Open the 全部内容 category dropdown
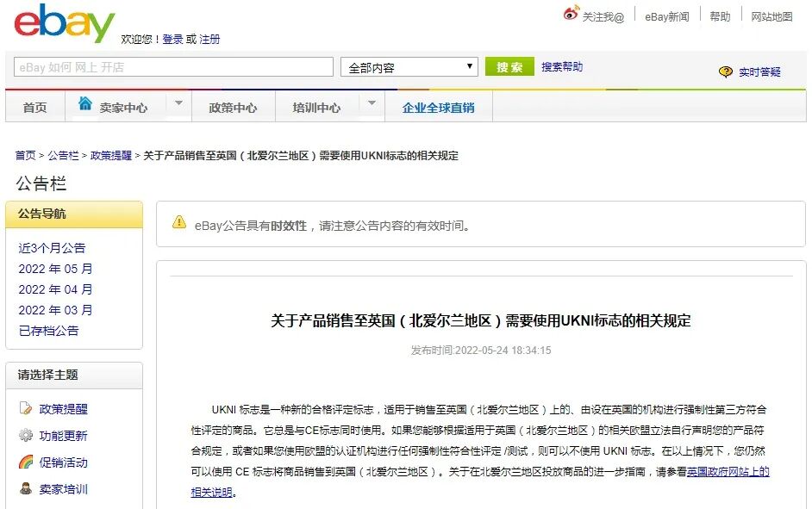 (409, 65)
